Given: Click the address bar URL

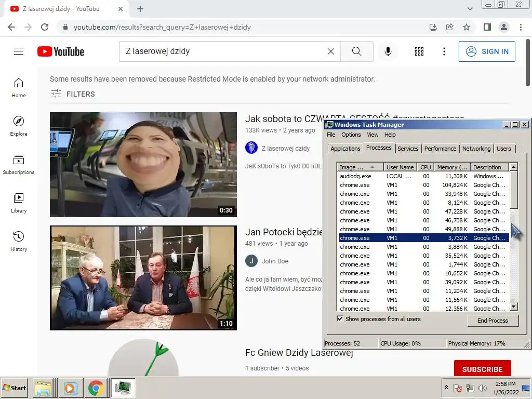Looking at the screenshot, I should point(162,27).
